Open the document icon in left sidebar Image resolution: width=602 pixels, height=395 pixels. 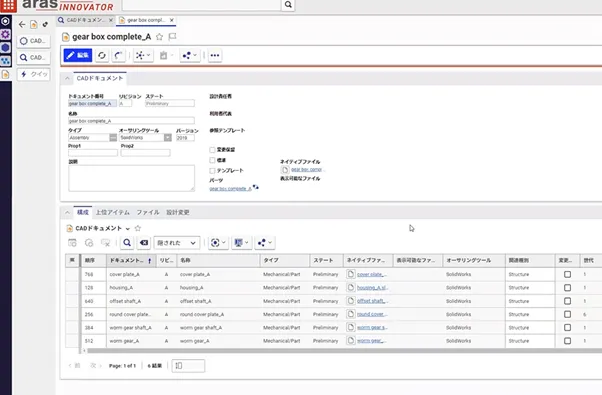(x=5, y=74)
